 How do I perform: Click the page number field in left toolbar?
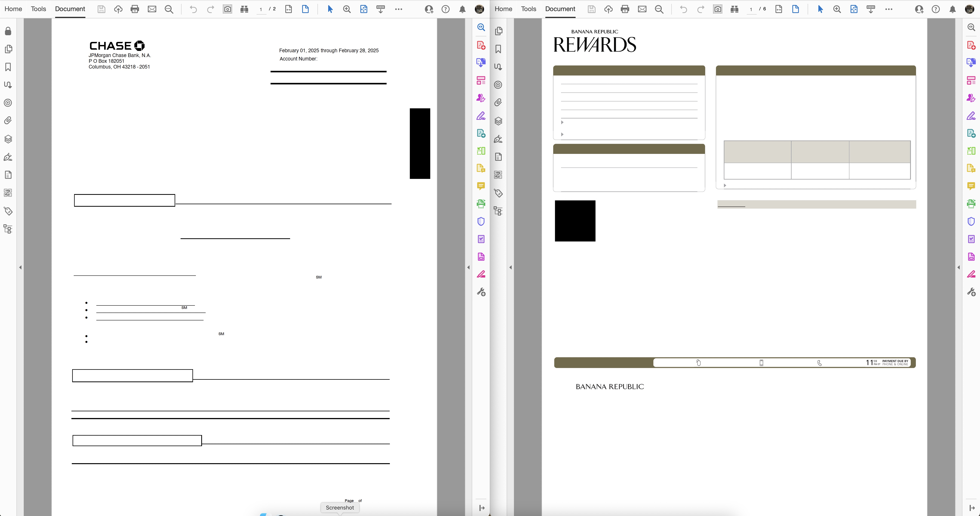(261, 9)
